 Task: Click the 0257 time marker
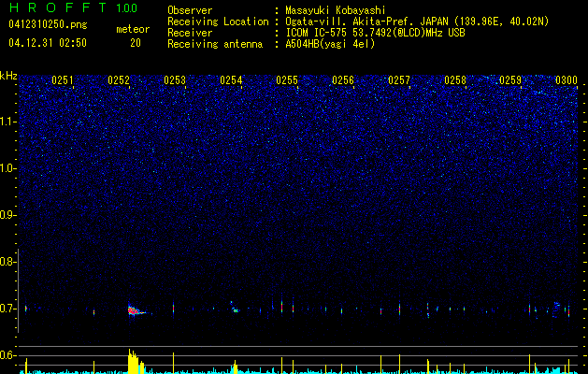[x=399, y=80]
